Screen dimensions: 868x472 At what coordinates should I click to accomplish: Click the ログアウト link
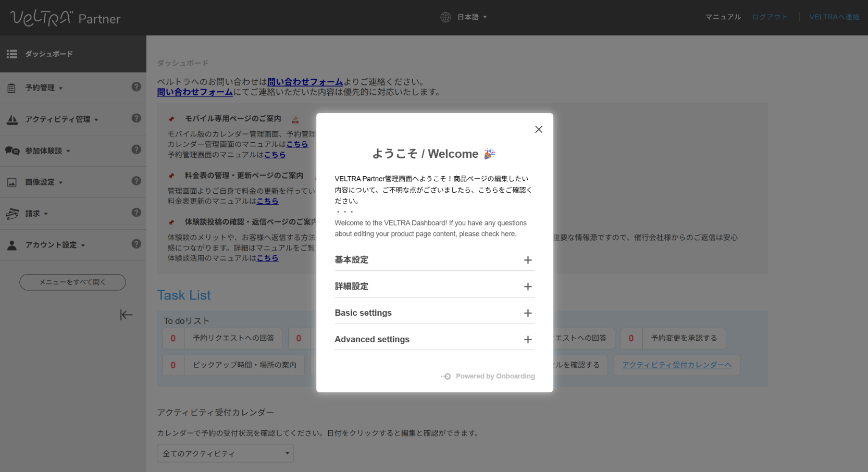[x=770, y=17]
